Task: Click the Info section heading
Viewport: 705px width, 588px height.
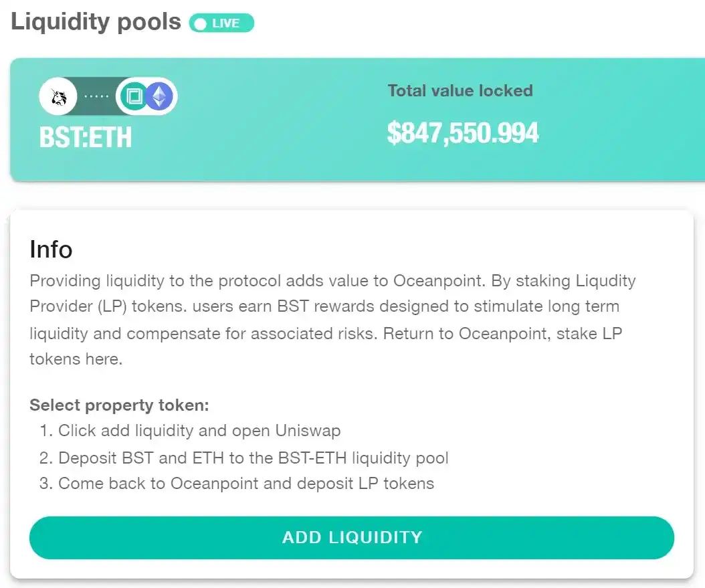Action: [51, 249]
